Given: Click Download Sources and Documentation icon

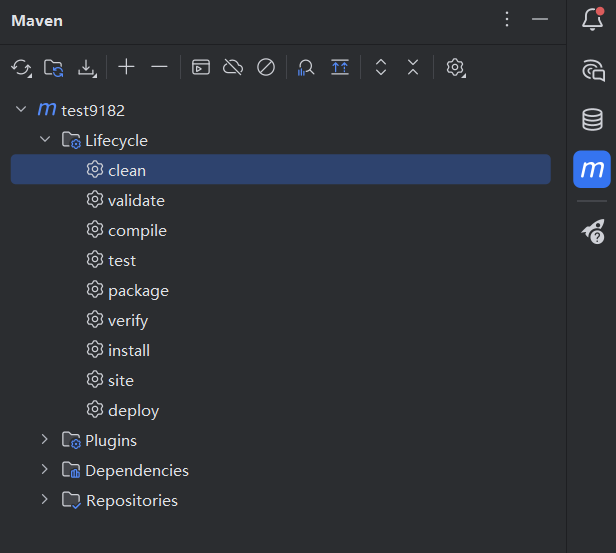Looking at the screenshot, I should click(x=86, y=68).
